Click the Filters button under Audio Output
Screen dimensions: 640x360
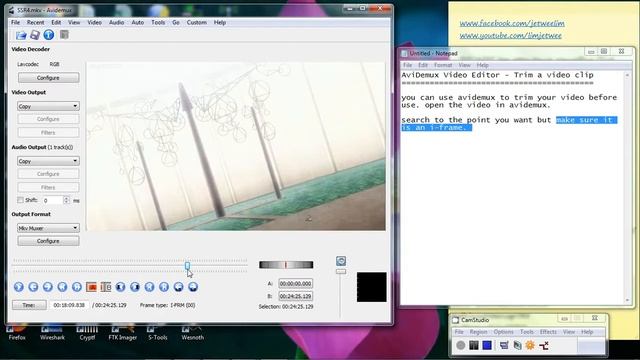tap(48, 187)
